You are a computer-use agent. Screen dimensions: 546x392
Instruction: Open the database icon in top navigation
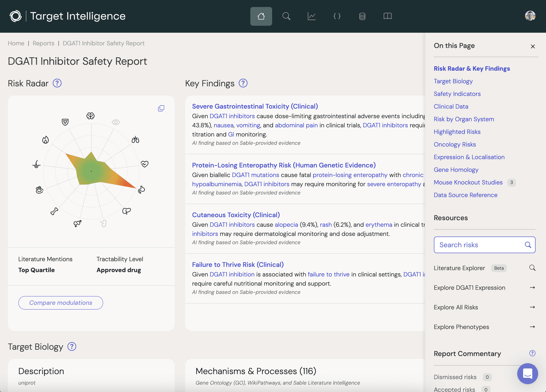[362, 16]
